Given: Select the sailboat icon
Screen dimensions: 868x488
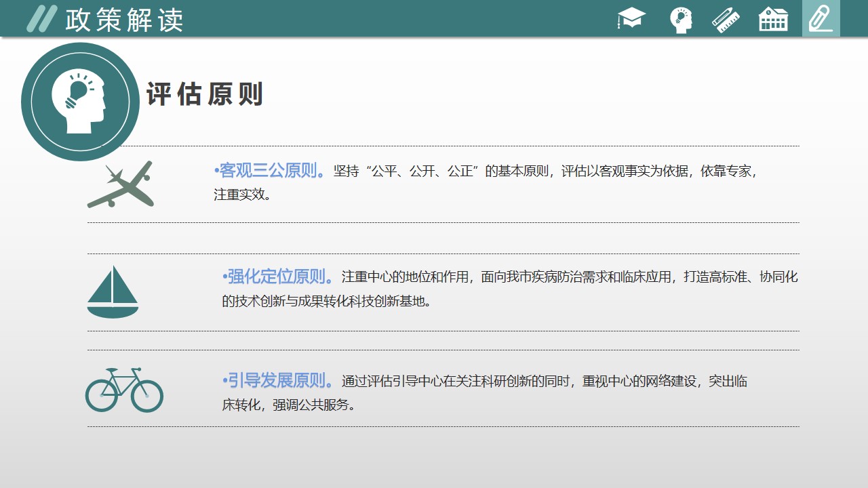Looking at the screenshot, I should 113,291.
